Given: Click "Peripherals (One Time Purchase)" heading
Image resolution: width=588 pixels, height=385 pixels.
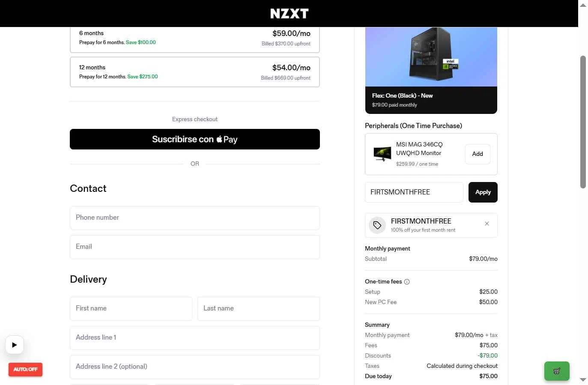Looking at the screenshot, I should (x=413, y=126).
